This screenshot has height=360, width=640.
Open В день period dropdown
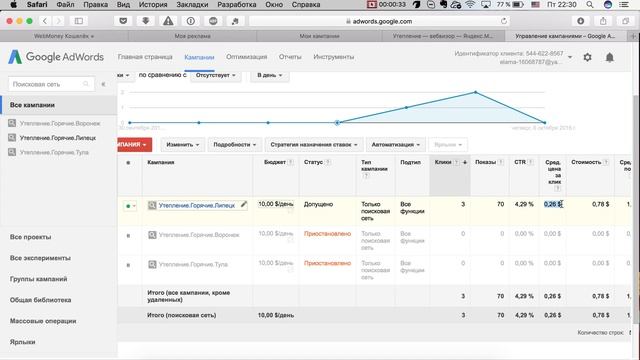pyautogui.click(x=269, y=75)
